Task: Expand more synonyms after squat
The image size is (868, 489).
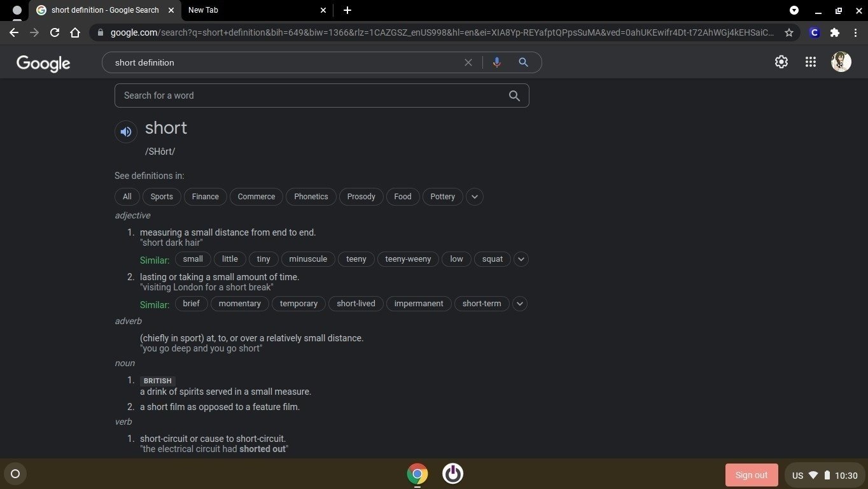Action: tap(521, 259)
